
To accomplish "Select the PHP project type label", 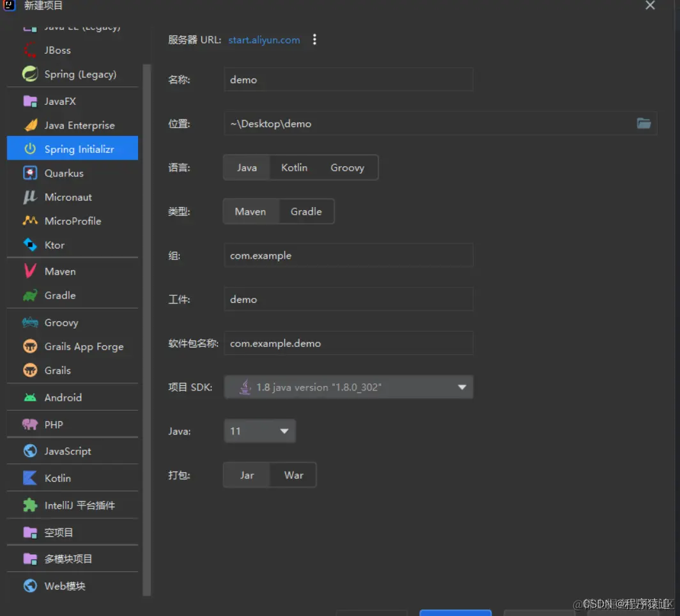I will click(54, 425).
